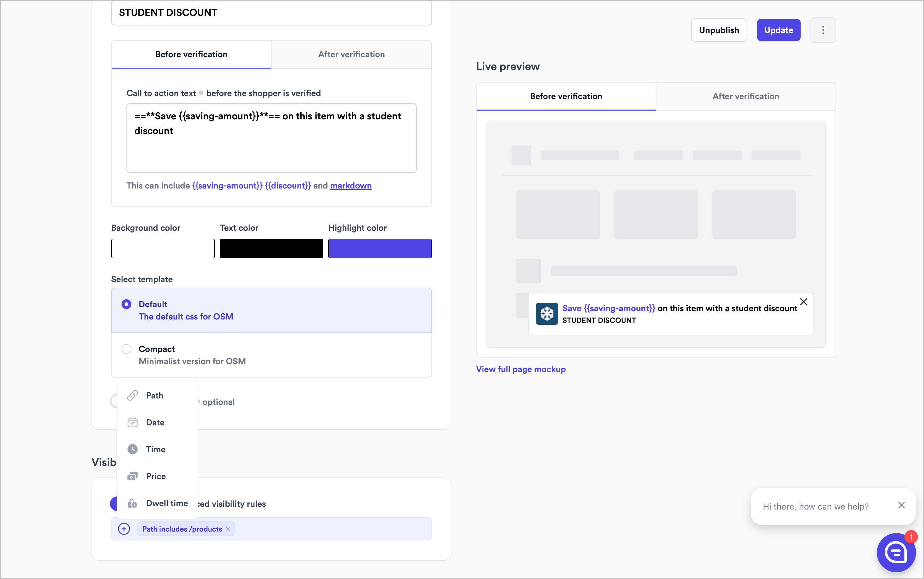The width and height of the screenshot is (924, 579).
Task: Open the markdown help link
Action: 351,186
